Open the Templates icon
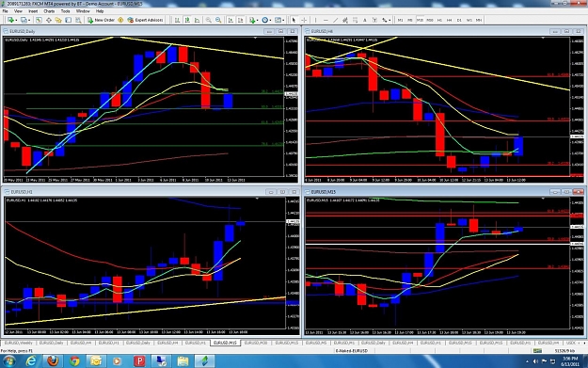This screenshot has height=368, width=588. 278,20
